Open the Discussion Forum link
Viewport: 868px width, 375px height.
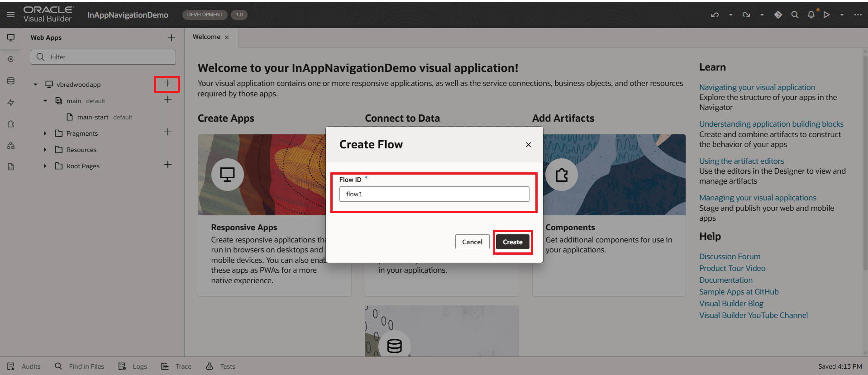coord(730,256)
